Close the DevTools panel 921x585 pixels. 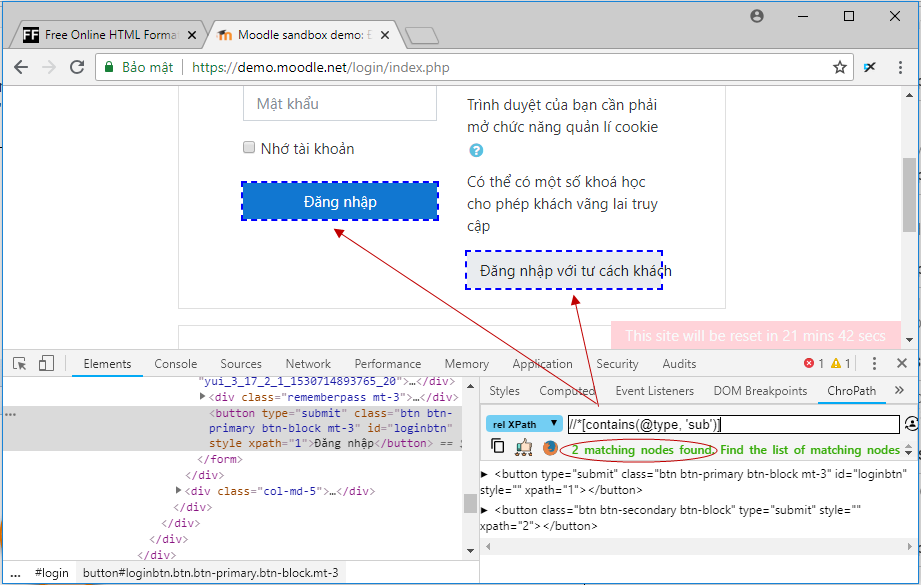[x=902, y=364]
